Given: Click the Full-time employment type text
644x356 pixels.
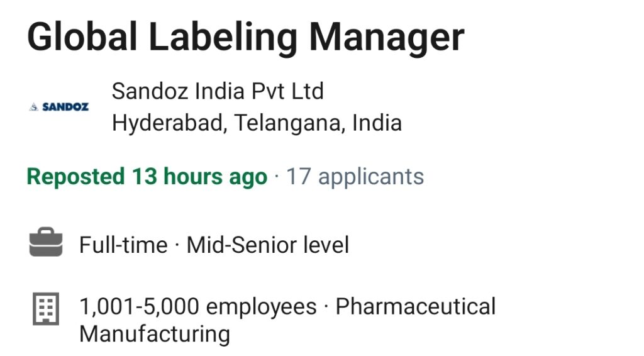Looking at the screenshot, I should click(123, 245).
